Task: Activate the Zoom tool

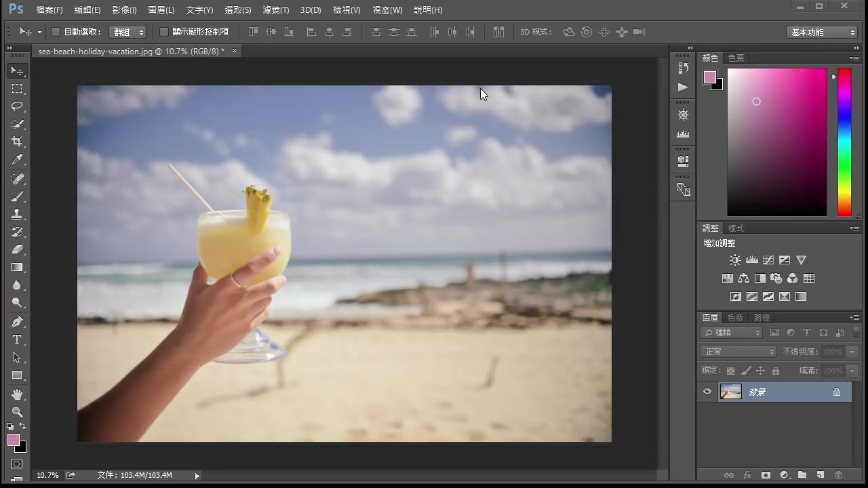Action: pyautogui.click(x=18, y=412)
